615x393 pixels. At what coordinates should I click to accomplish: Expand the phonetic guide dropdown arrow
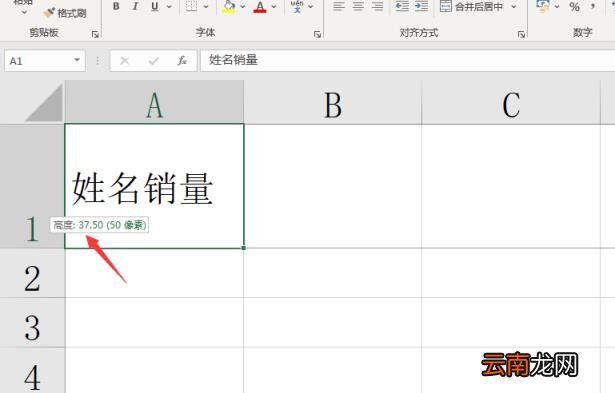311,6
